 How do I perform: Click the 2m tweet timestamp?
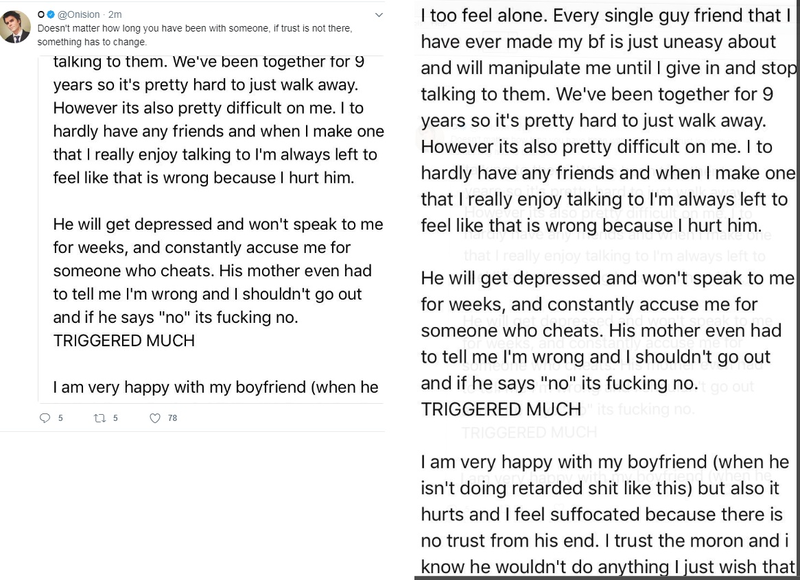tap(115, 15)
